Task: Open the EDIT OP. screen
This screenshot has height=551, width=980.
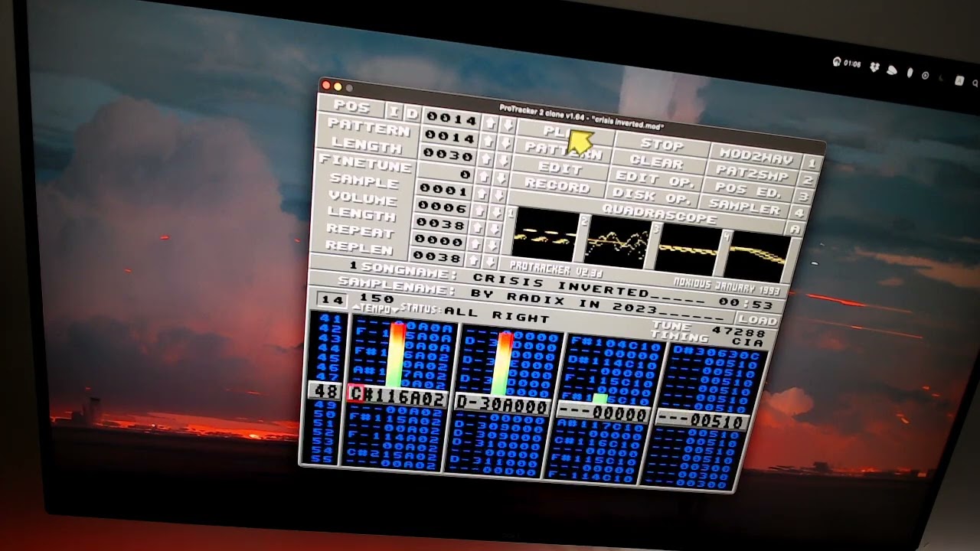Action: (x=656, y=181)
